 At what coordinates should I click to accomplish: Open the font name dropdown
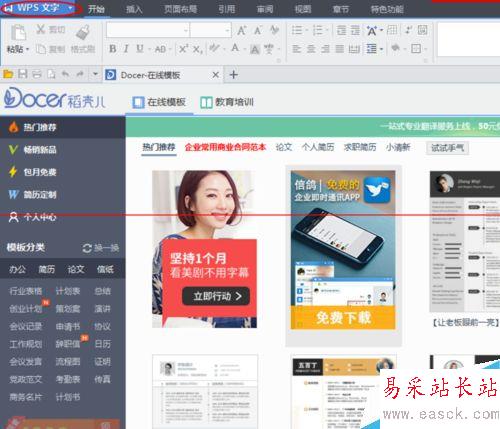(x=148, y=30)
